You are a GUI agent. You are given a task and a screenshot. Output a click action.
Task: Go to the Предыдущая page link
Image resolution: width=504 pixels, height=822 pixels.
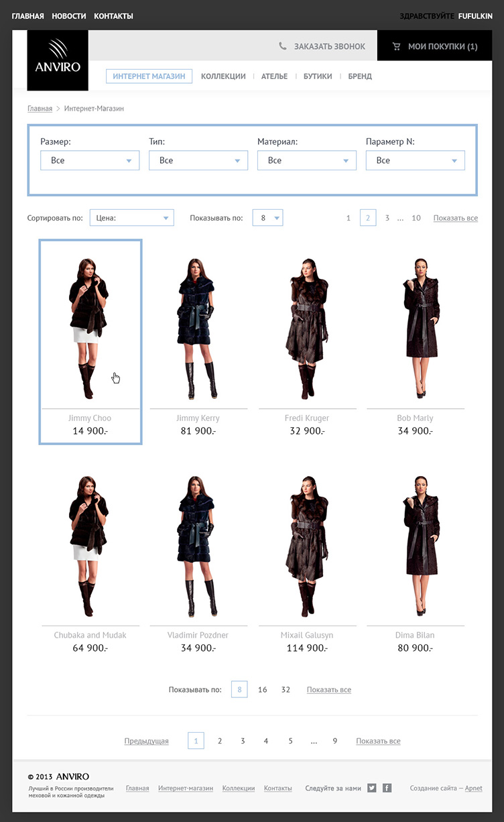point(146,741)
